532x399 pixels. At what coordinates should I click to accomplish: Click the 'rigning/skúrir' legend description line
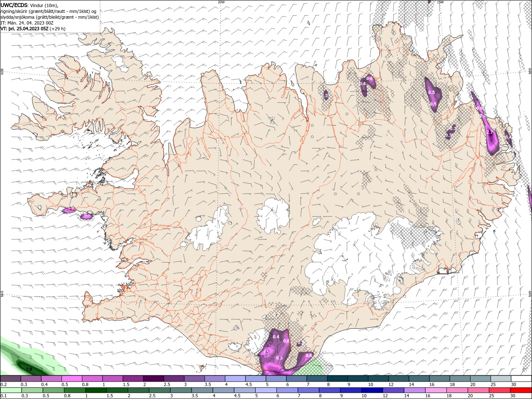(x=48, y=11)
